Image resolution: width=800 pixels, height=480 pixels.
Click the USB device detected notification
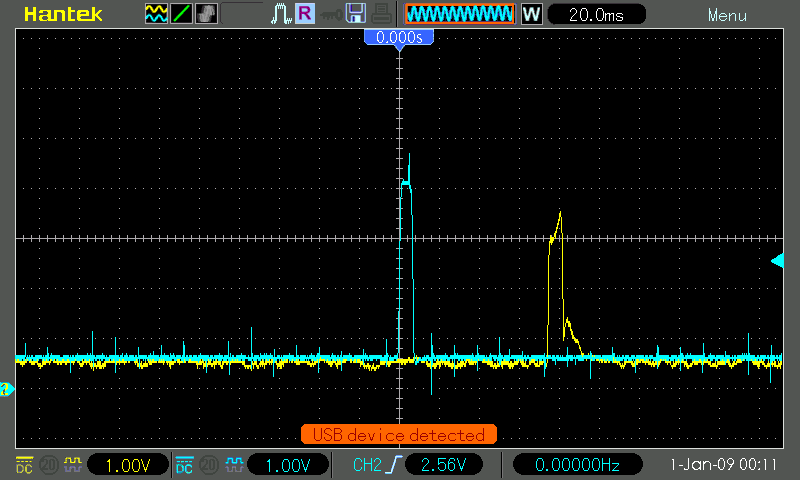tap(398, 435)
